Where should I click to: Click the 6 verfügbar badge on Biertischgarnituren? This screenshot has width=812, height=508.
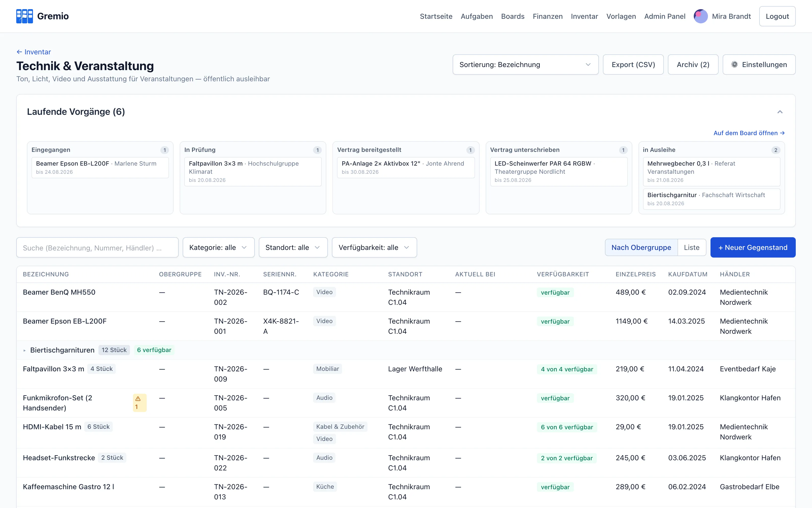[154, 350]
